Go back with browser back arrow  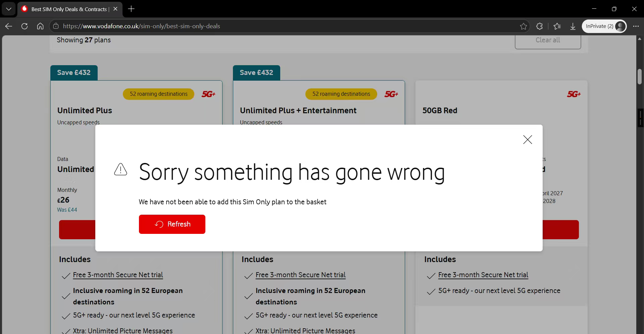tap(9, 26)
